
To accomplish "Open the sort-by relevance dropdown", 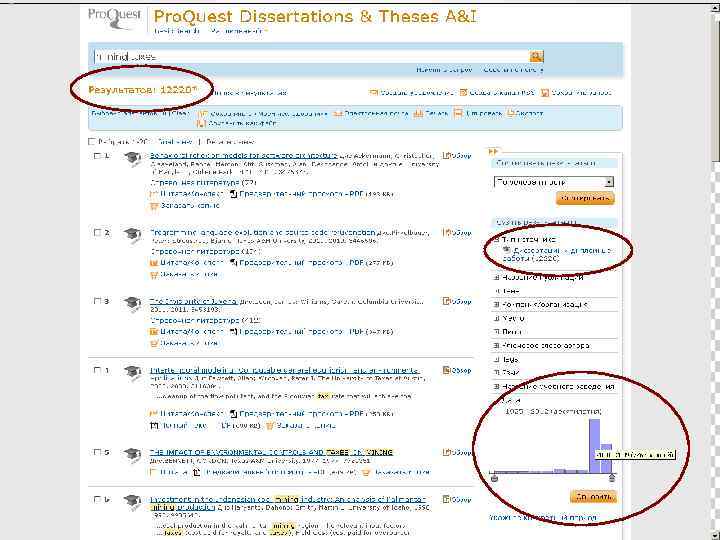I will (x=554, y=182).
